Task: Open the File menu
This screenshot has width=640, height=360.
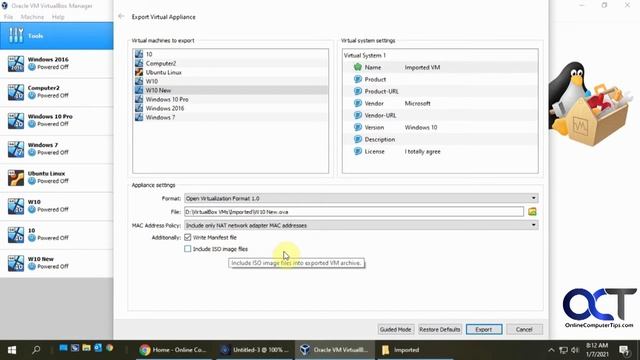Action: 8,17
